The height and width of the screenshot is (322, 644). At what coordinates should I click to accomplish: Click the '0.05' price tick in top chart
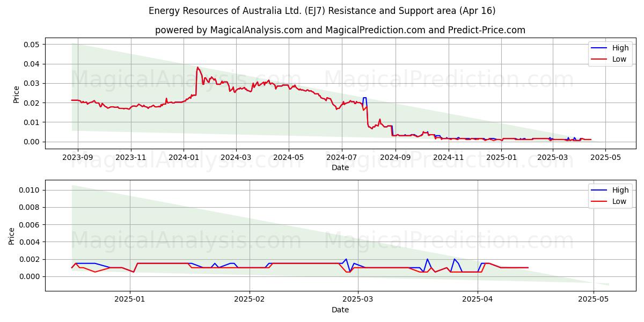(x=31, y=45)
